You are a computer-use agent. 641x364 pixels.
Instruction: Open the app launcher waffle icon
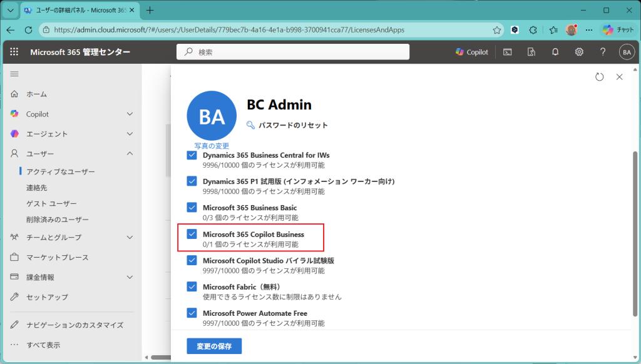pyautogui.click(x=14, y=53)
